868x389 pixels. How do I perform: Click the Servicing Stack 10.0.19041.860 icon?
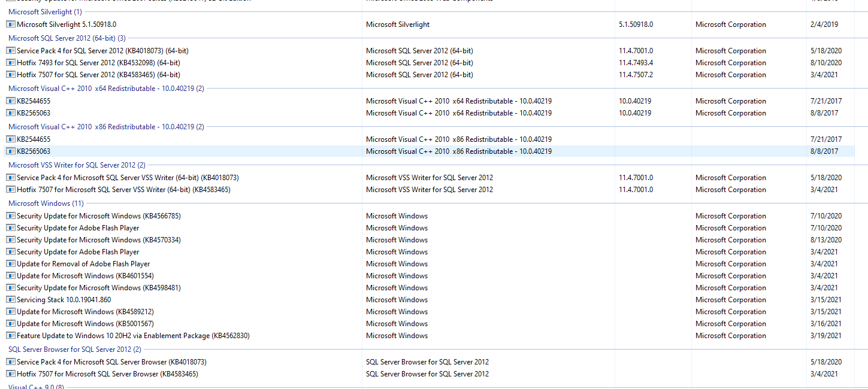click(11, 300)
